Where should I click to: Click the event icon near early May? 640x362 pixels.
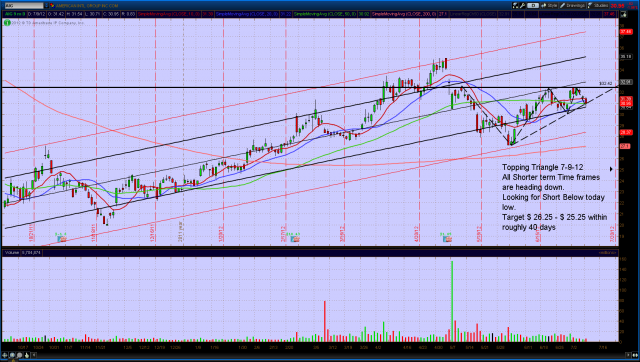447,239
